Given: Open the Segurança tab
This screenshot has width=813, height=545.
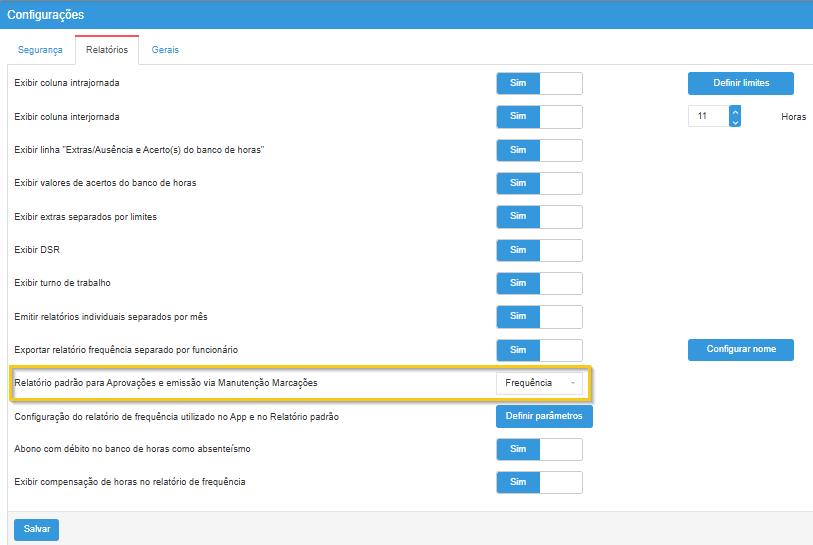Looking at the screenshot, I should tap(40, 50).
